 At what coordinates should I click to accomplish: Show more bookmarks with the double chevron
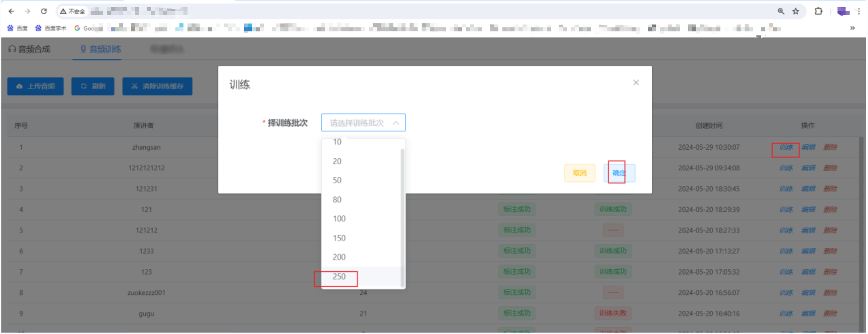point(852,28)
